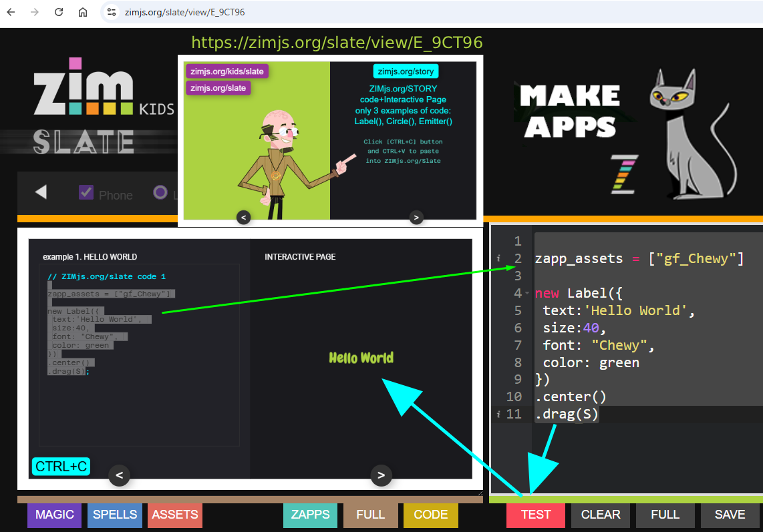
Task: Toggle the Phone checkbox
Action: pyautogui.click(x=86, y=193)
